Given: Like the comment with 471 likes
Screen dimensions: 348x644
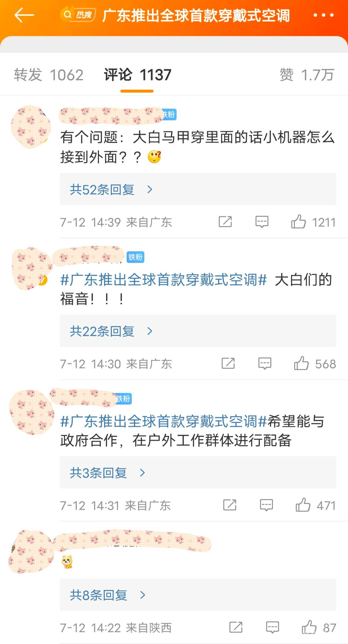Looking at the screenshot, I should tap(303, 505).
